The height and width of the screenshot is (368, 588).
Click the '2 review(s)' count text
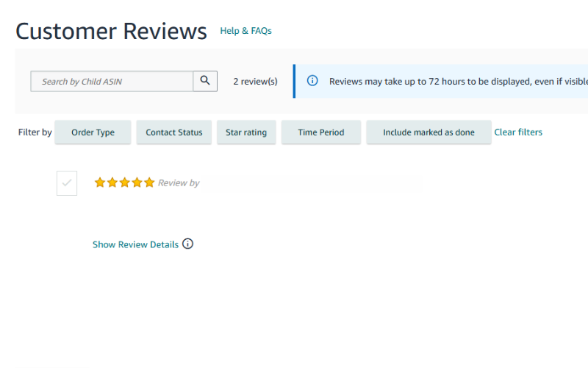point(255,82)
